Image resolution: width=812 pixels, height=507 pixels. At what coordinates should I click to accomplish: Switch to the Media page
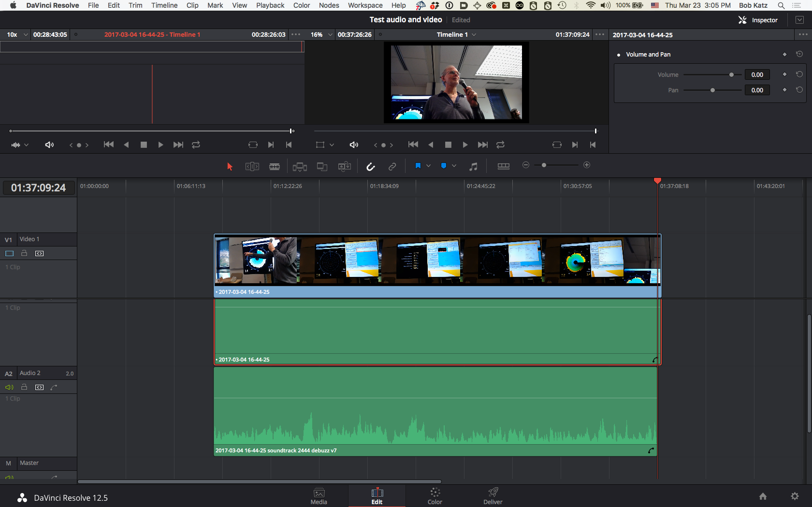tap(319, 496)
